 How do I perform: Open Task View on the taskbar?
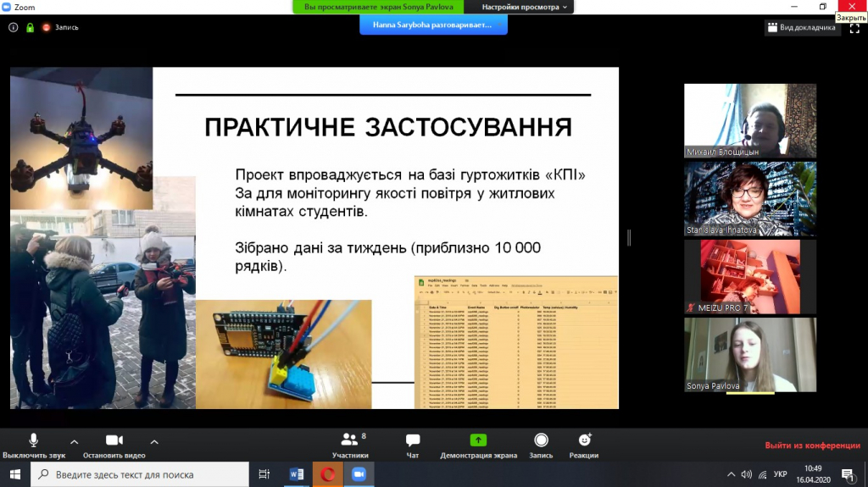coord(264,474)
